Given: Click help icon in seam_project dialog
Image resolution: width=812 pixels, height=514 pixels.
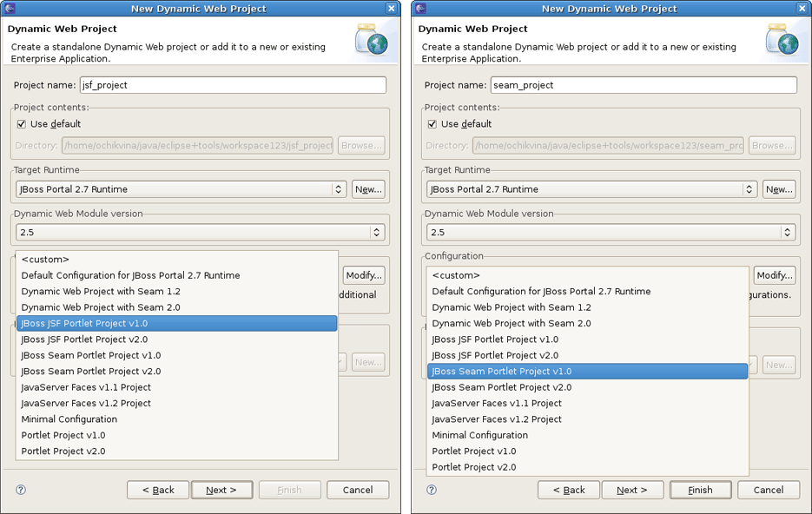Looking at the screenshot, I should (x=432, y=490).
